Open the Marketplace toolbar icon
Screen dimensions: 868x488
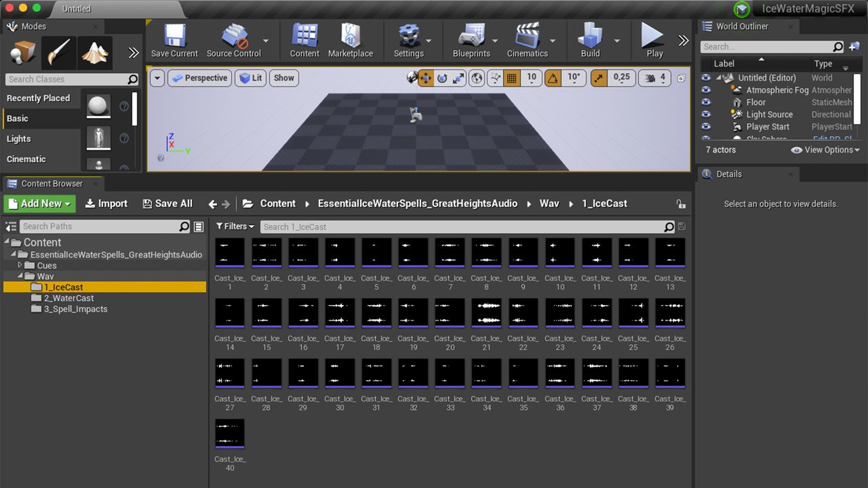(x=350, y=36)
